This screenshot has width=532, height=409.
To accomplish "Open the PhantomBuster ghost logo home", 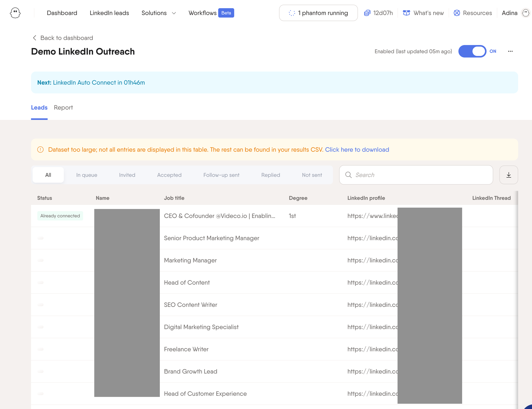I will tap(15, 13).
